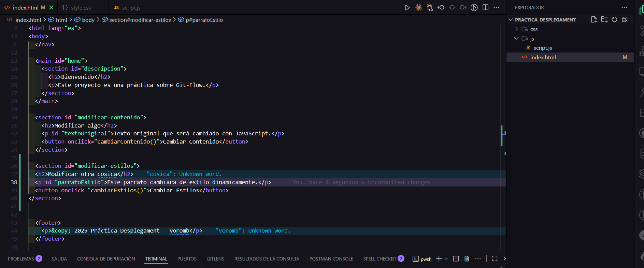Create a new folder in the Explorer
The width and height of the screenshot is (644, 268).
point(604,19)
